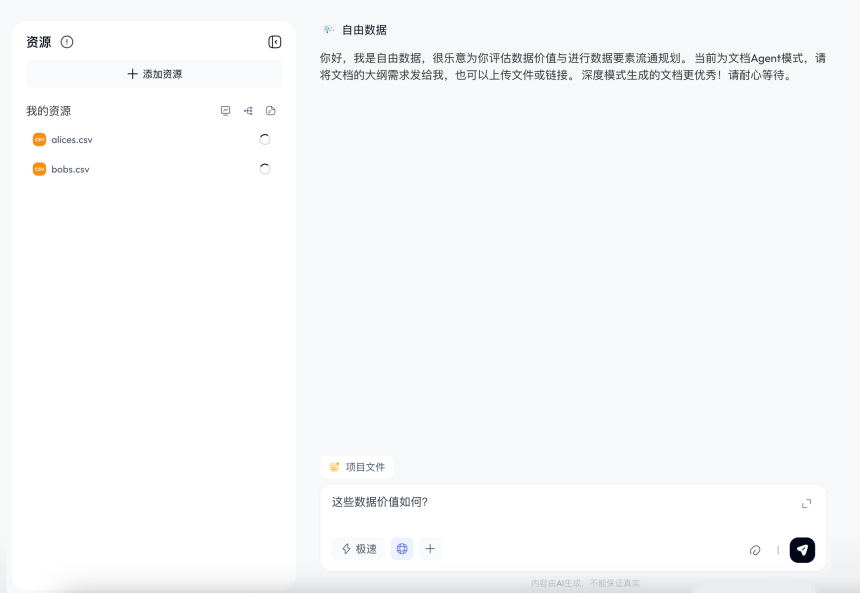Viewport: 860px width, 593px height.
Task: Click the info icon next to 资源
Action: tap(67, 42)
